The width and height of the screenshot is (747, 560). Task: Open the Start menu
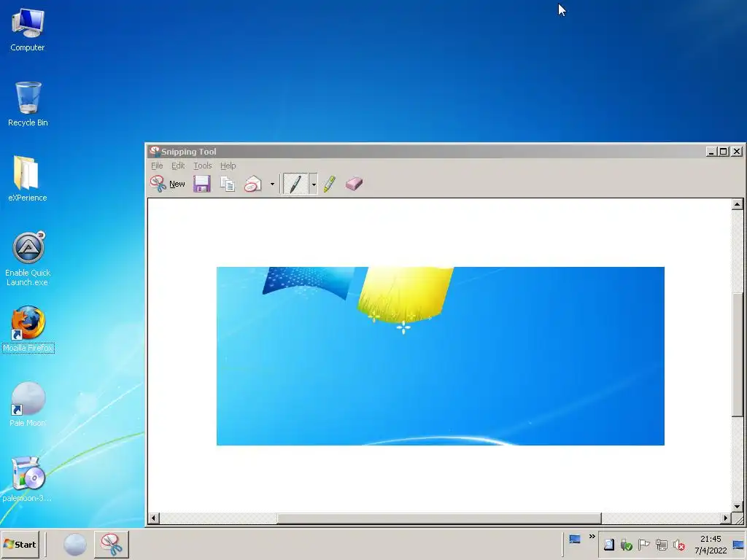point(20,544)
